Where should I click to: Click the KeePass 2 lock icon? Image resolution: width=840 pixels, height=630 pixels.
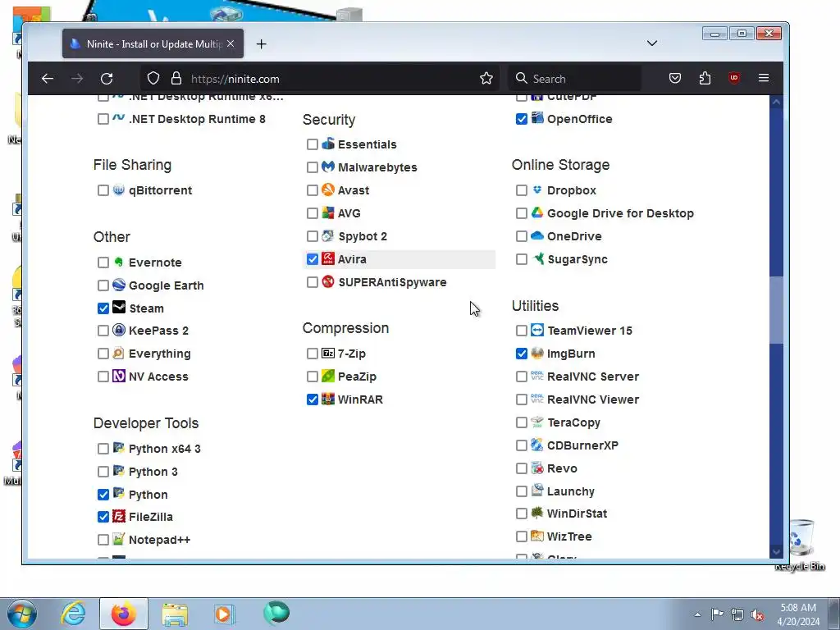pyautogui.click(x=119, y=330)
